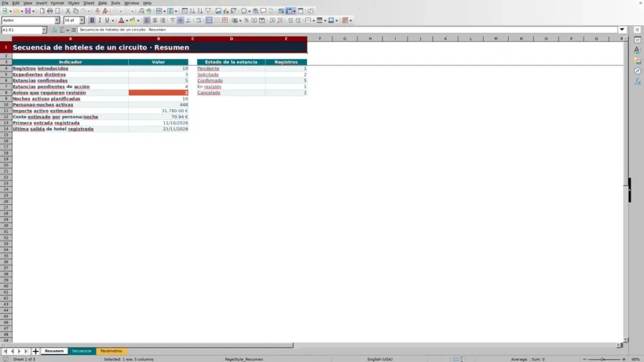Click the Print icon in the toolbar

[50, 11]
